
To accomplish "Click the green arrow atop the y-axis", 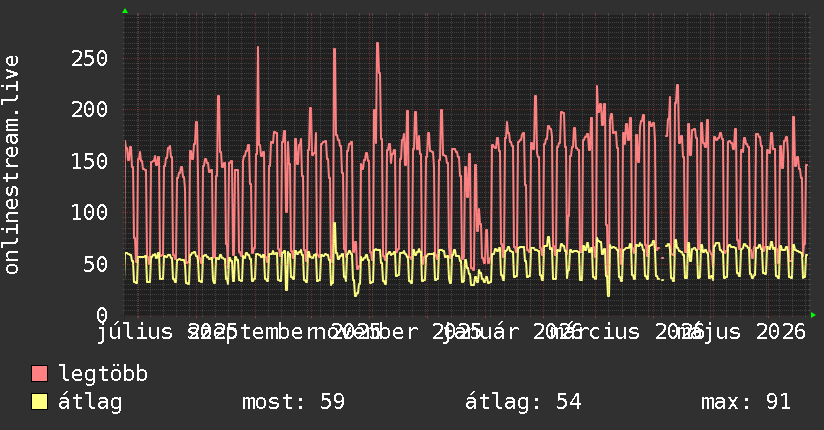I will [125, 11].
